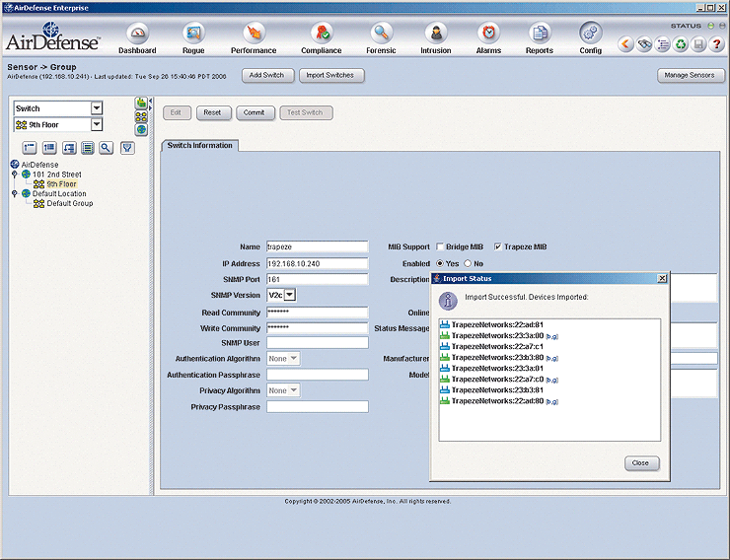
Task: Click the Name input field
Action: [318, 247]
